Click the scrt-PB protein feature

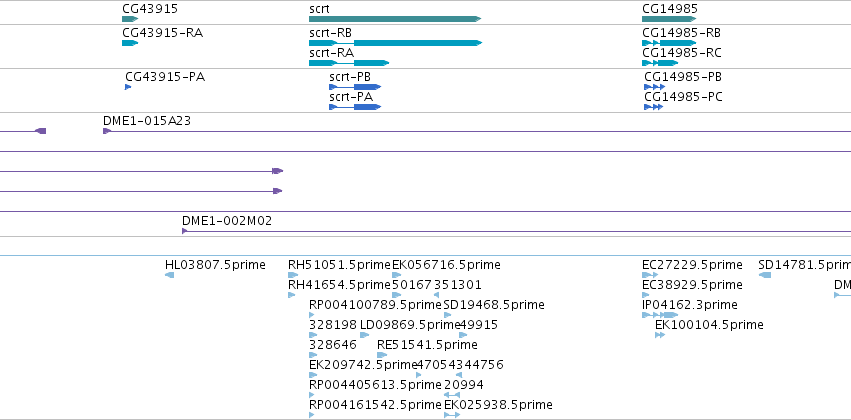pos(355,87)
